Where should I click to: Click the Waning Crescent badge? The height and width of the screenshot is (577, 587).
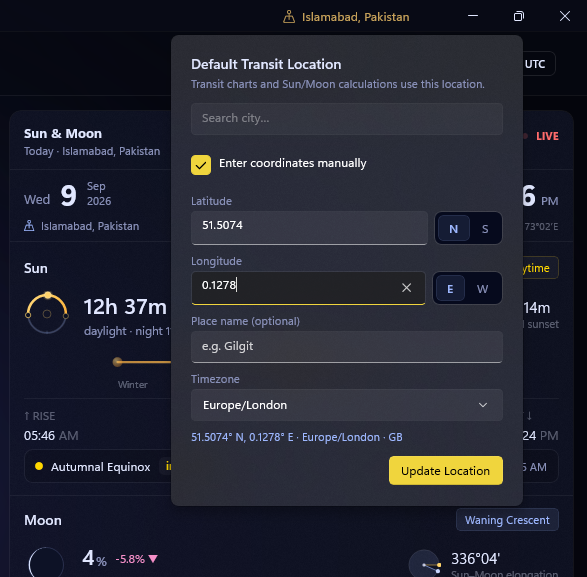pyautogui.click(x=507, y=520)
